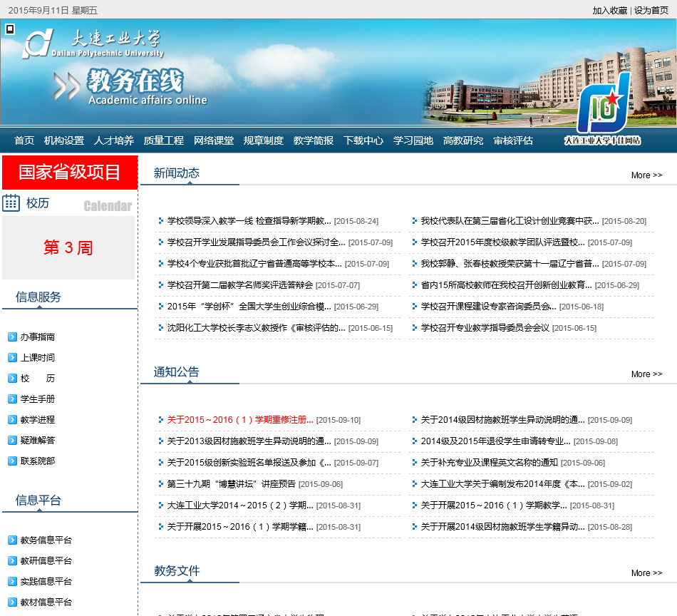The image size is (677, 616).
Task: Click the arrow icon next to 办事指南
Action: coord(13,337)
